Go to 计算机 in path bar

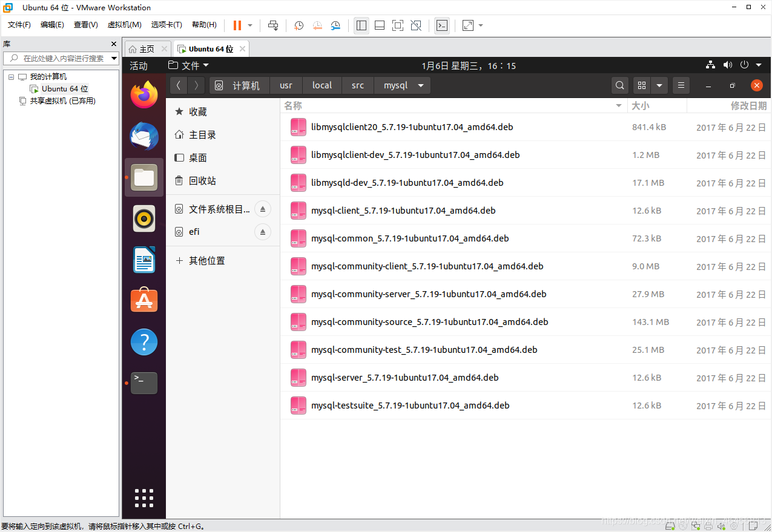click(239, 85)
